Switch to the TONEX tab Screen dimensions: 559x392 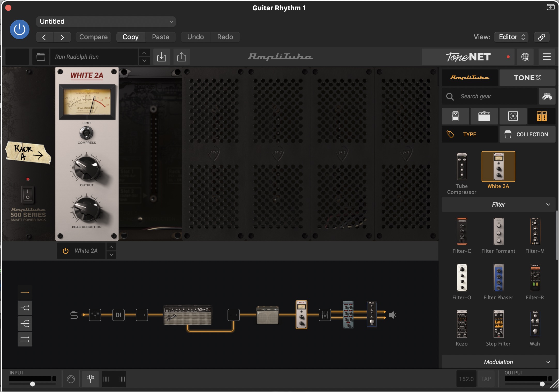527,78
